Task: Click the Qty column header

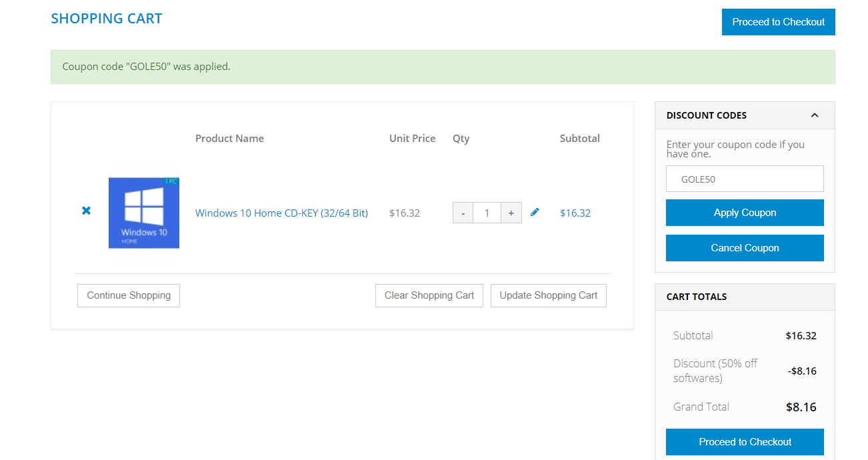Action: 461,139
